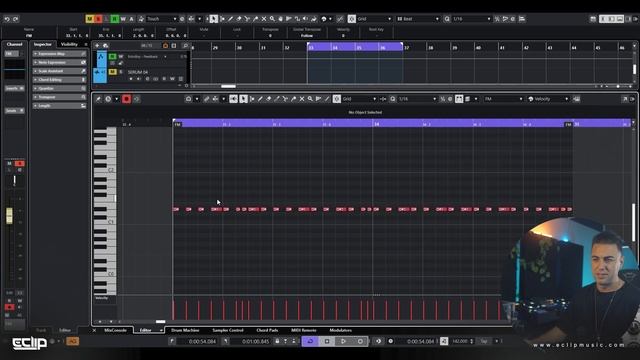Expand the Expression Map inspector section
The image size is (640, 360).
60,54
